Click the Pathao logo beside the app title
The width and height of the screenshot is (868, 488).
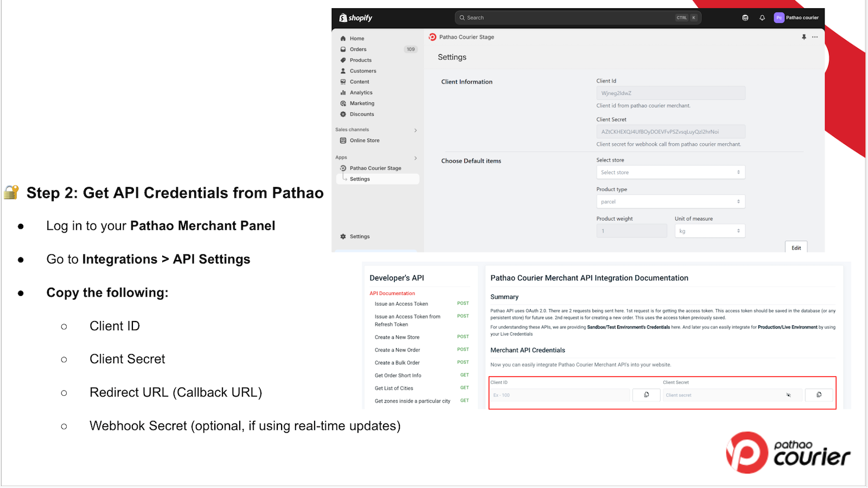432,37
